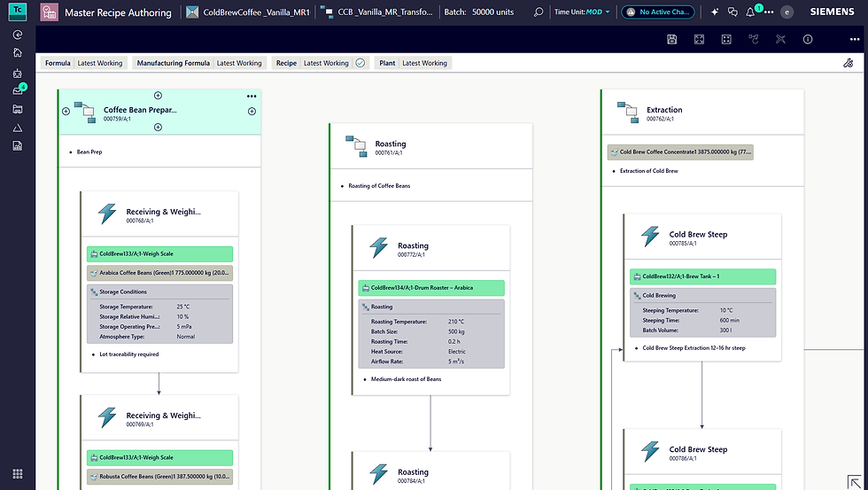This screenshot has width=868, height=490.
Task: Click the ColdBrew132 Brew Tank – 1 equipment chip
Action: 703,276
